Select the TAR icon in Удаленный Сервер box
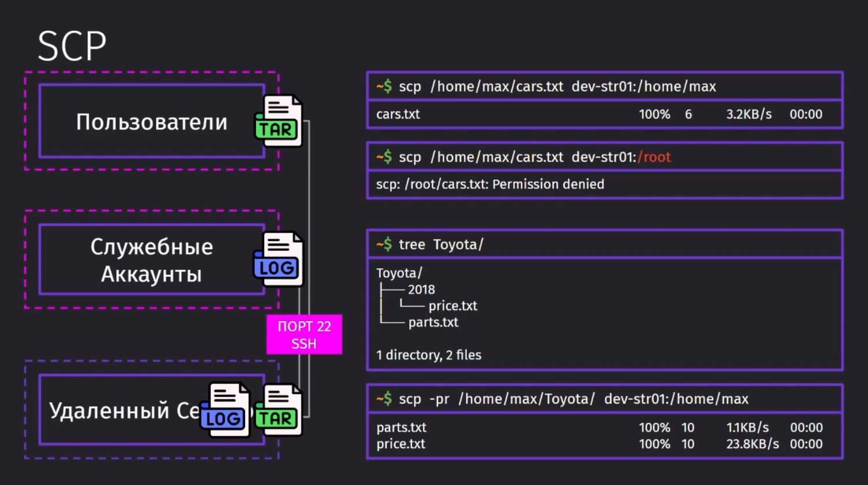 pos(279,411)
